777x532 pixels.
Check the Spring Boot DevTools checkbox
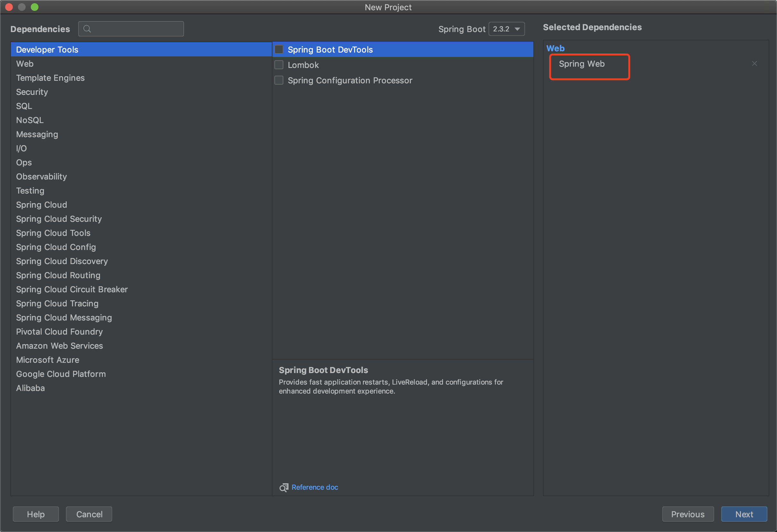click(279, 49)
